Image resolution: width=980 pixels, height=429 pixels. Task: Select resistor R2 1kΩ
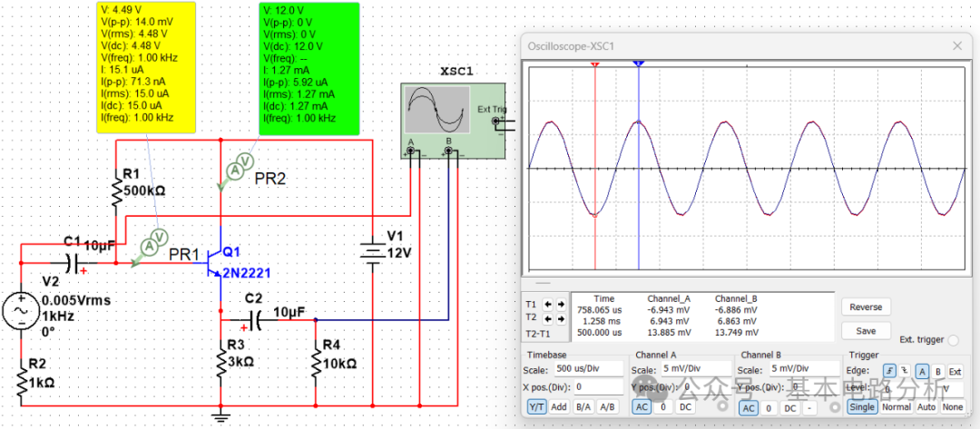(x=21, y=382)
